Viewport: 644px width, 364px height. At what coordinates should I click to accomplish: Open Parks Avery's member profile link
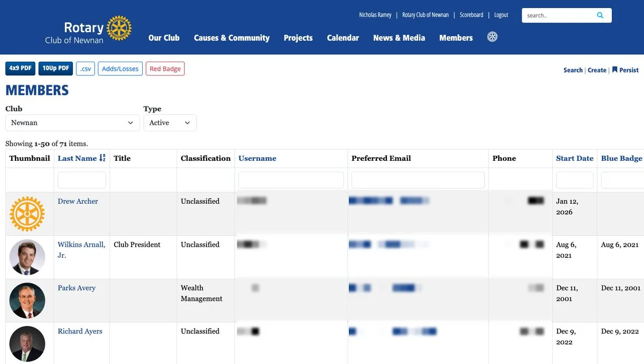tap(77, 288)
